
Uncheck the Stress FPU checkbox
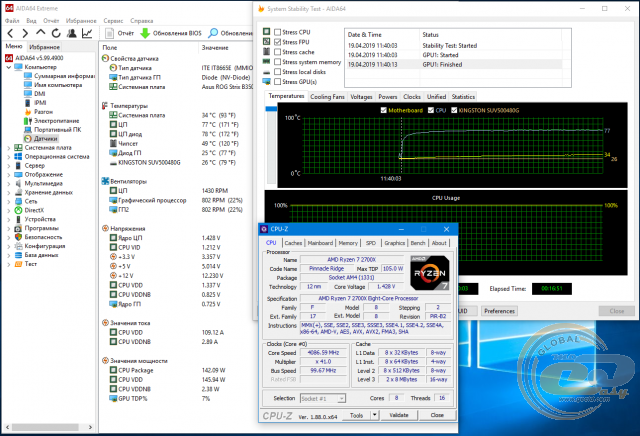click(x=278, y=42)
